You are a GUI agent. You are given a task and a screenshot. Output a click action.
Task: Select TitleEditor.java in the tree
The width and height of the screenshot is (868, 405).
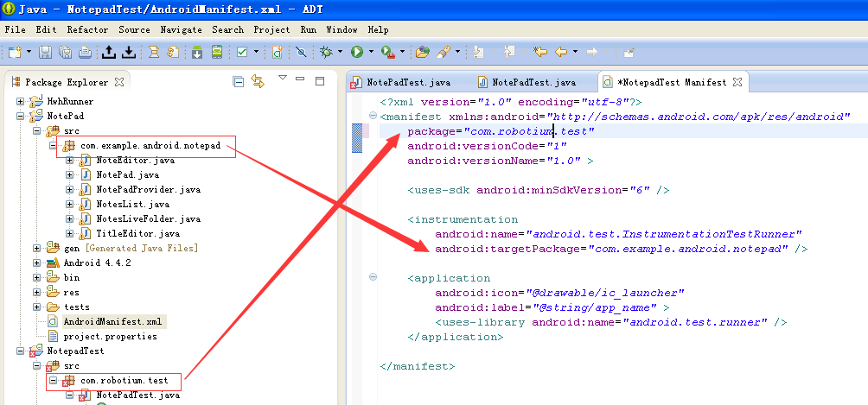point(137,233)
